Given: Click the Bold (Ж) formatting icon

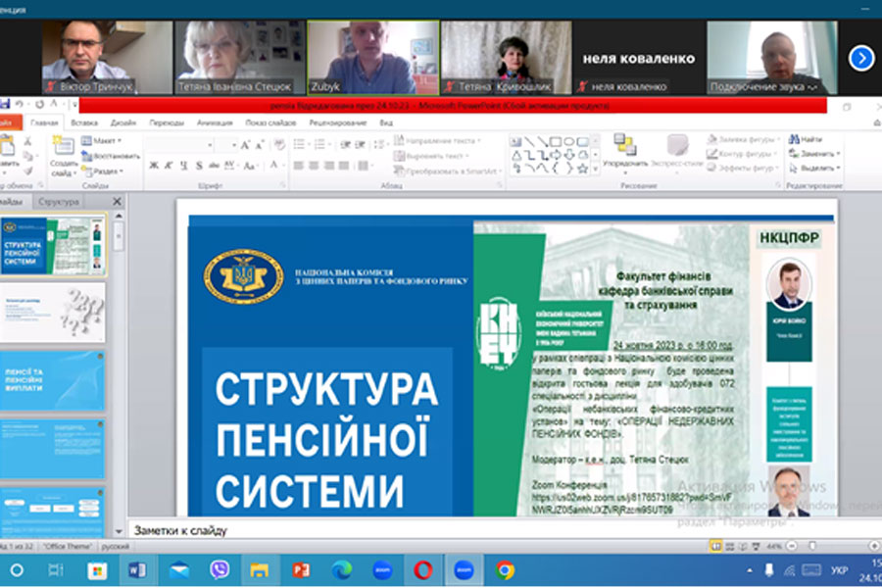Looking at the screenshot, I should click(154, 166).
